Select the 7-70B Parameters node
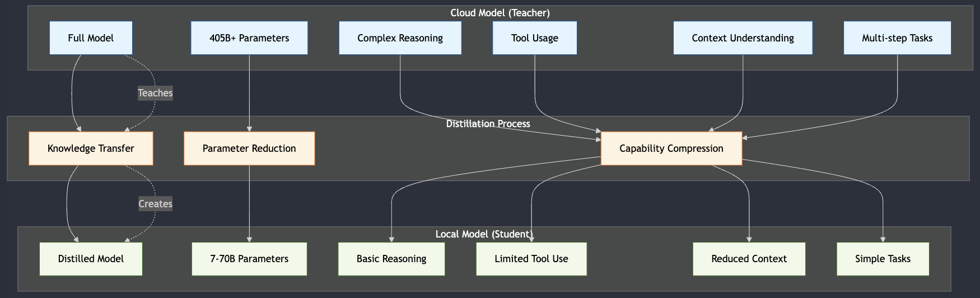Image resolution: width=980 pixels, height=298 pixels. coord(249,259)
